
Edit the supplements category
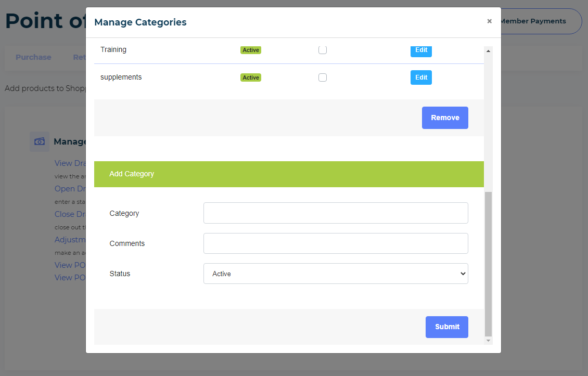click(x=421, y=77)
